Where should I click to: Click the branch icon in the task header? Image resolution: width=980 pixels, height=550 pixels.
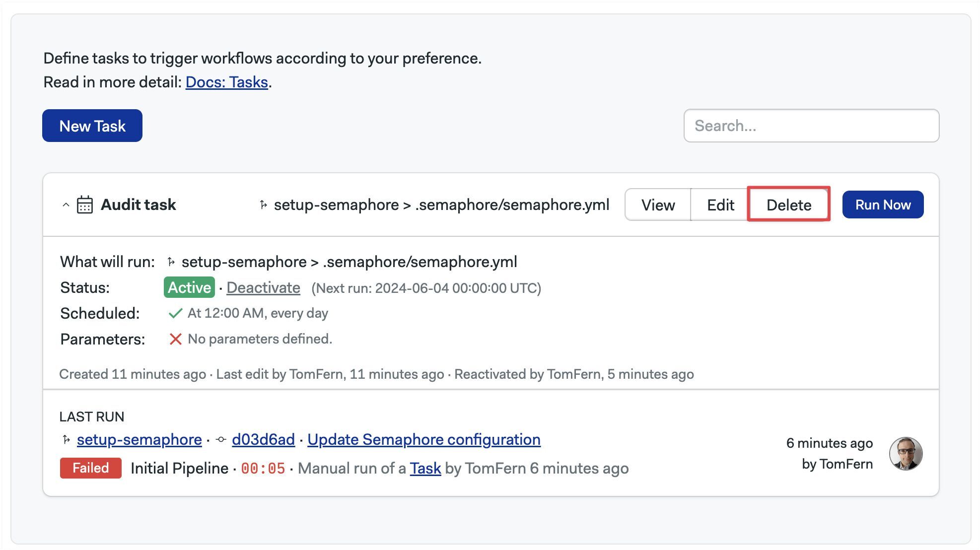point(263,205)
